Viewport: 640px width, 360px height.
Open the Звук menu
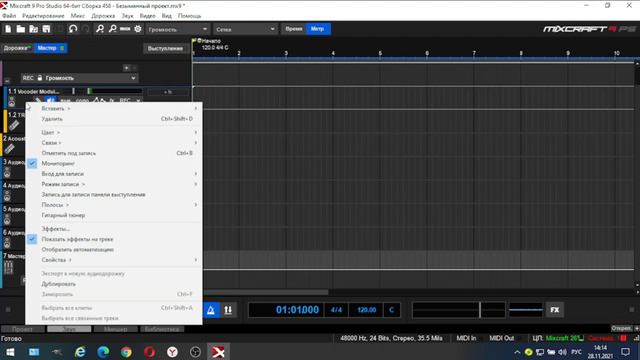[127, 16]
